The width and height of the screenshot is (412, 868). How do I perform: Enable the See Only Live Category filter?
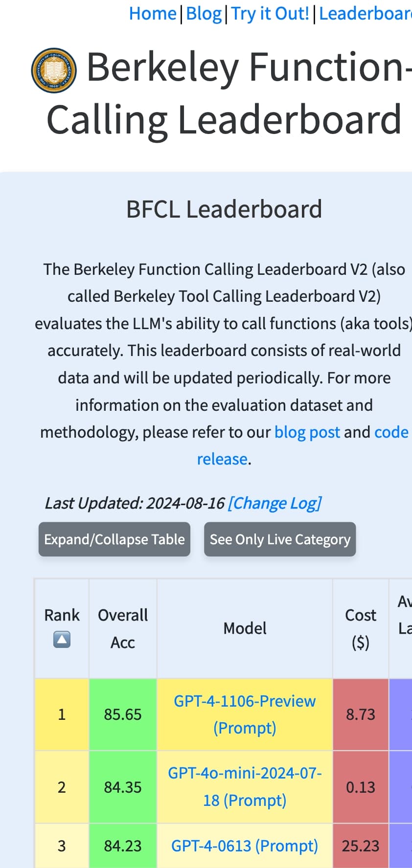[280, 539]
